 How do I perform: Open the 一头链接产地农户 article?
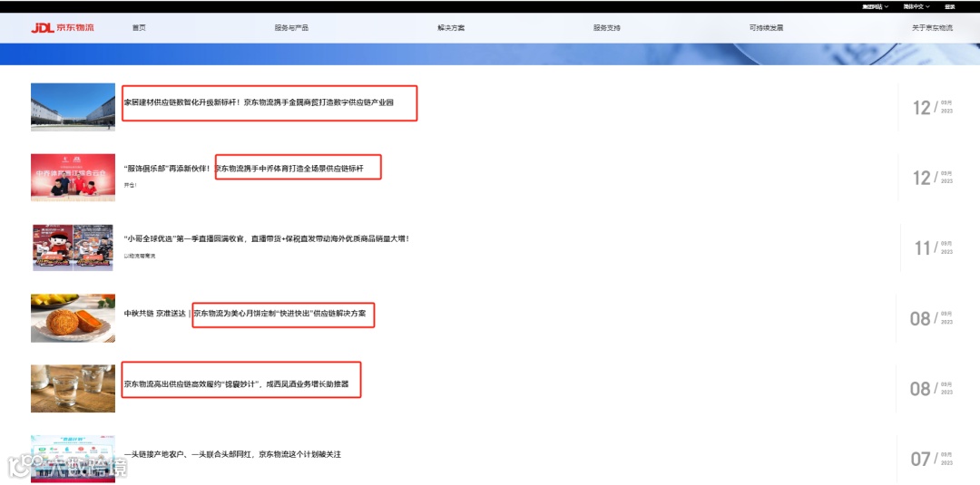tap(232, 454)
